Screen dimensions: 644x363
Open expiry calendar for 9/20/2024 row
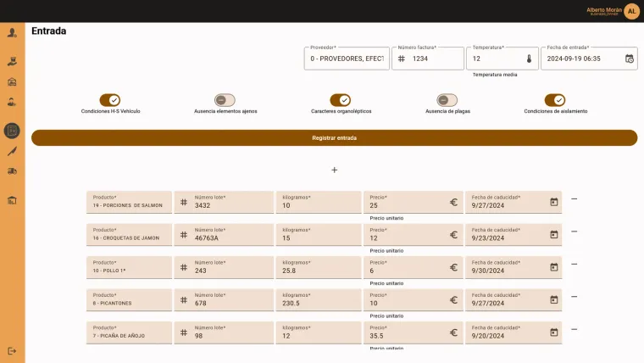coord(554,332)
